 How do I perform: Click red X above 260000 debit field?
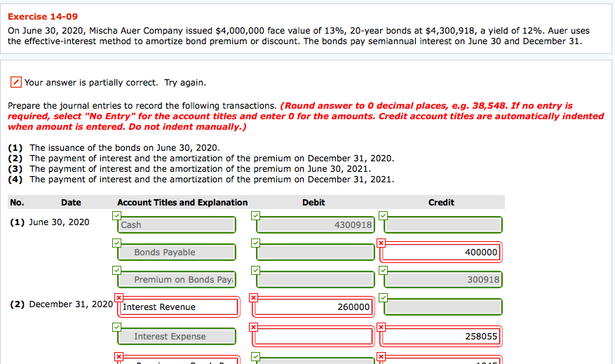253,297
